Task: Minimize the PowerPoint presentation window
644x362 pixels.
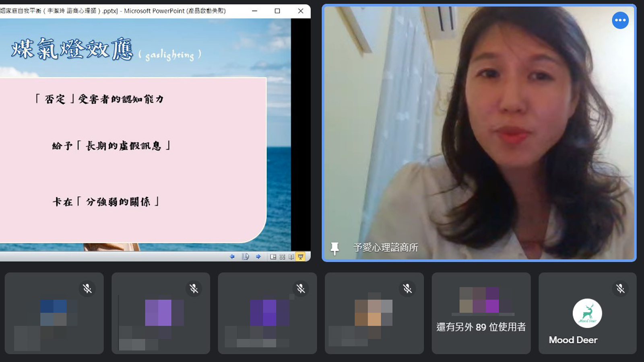Action: pyautogui.click(x=254, y=11)
